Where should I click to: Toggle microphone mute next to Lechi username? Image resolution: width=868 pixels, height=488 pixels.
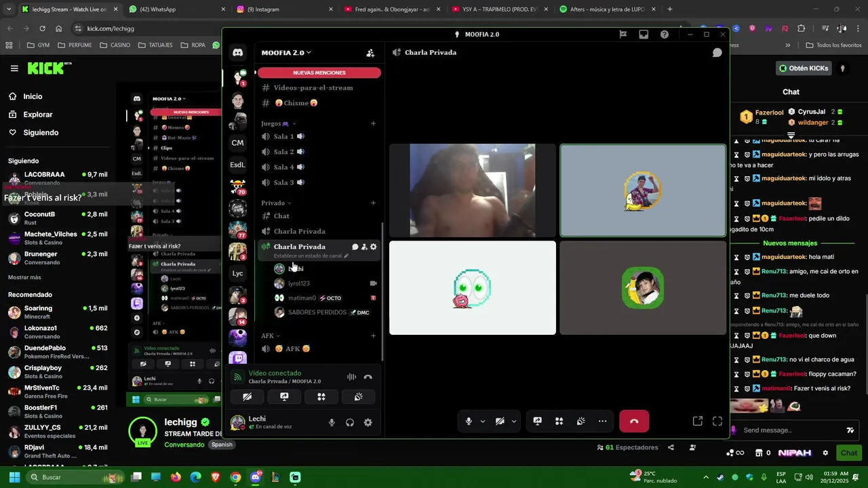point(332,422)
